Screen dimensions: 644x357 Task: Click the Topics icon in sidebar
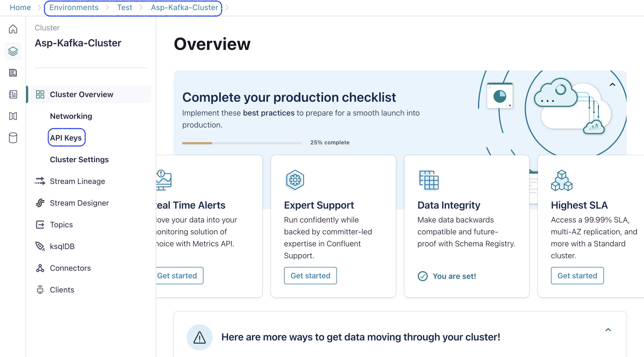40,224
